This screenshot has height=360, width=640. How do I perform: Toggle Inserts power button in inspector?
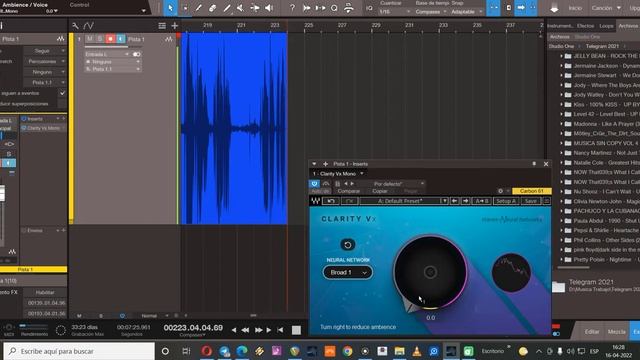[24, 119]
